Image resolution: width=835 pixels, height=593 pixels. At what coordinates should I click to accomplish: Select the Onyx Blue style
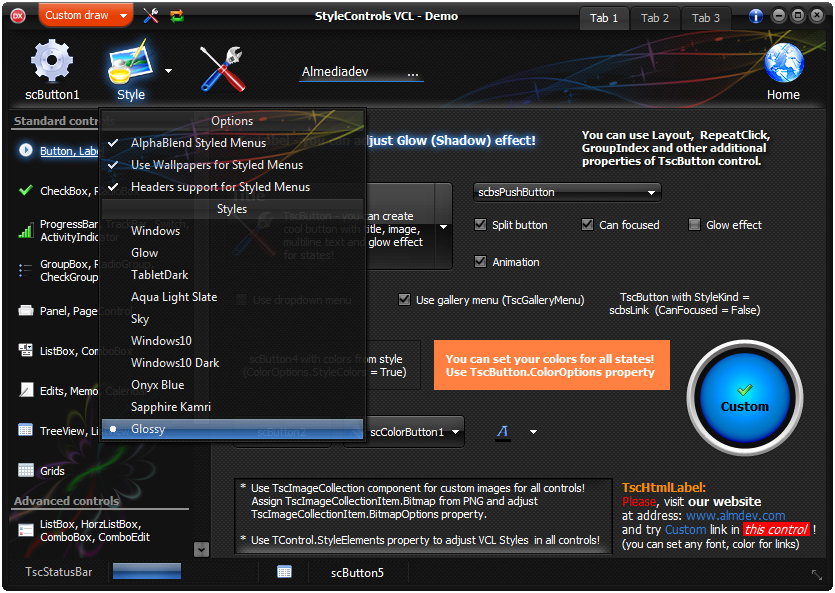point(232,385)
